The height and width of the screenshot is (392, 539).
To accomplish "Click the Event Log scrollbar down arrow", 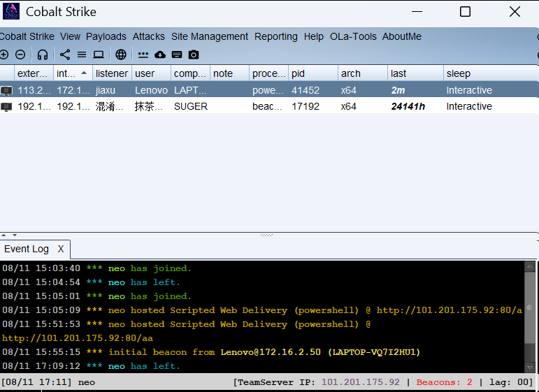I will [530, 368].
